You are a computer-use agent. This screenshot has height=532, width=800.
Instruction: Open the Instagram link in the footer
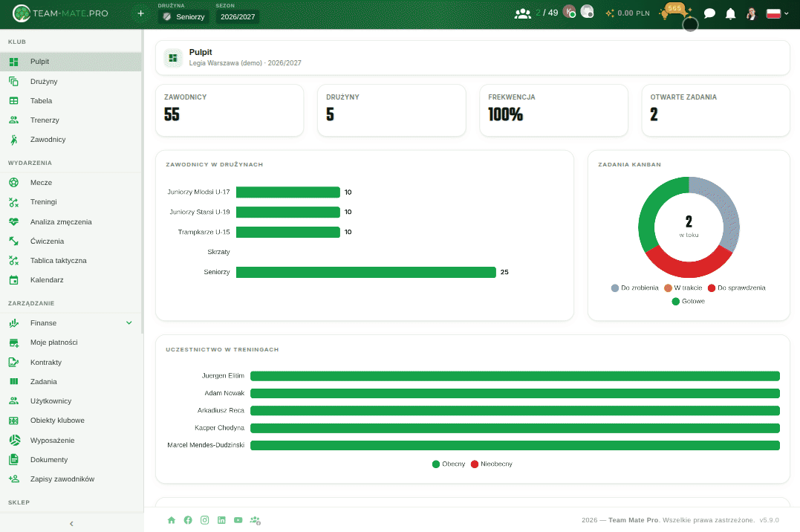tap(204, 520)
